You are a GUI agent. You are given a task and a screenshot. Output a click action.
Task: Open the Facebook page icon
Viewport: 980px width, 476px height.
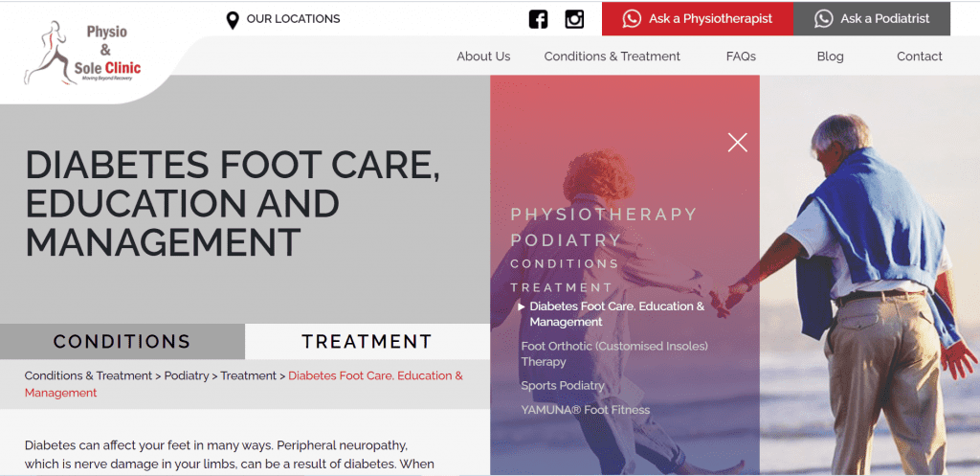538,19
